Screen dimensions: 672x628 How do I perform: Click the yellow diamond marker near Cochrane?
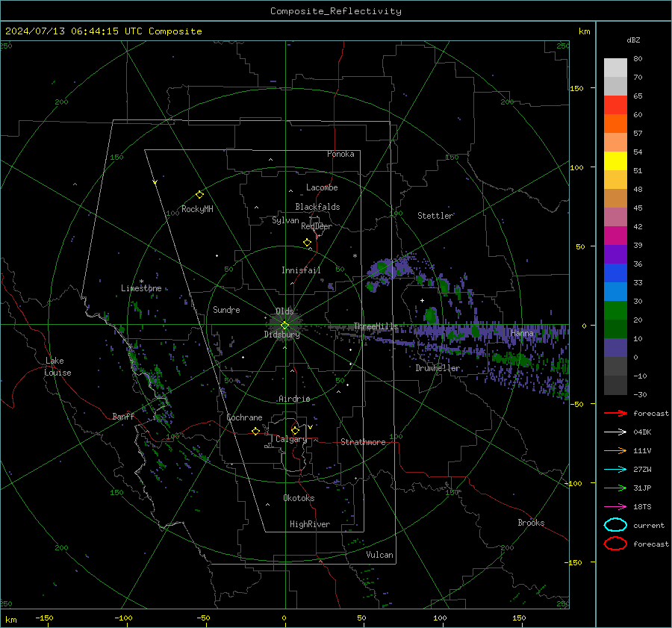tap(256, 432)
